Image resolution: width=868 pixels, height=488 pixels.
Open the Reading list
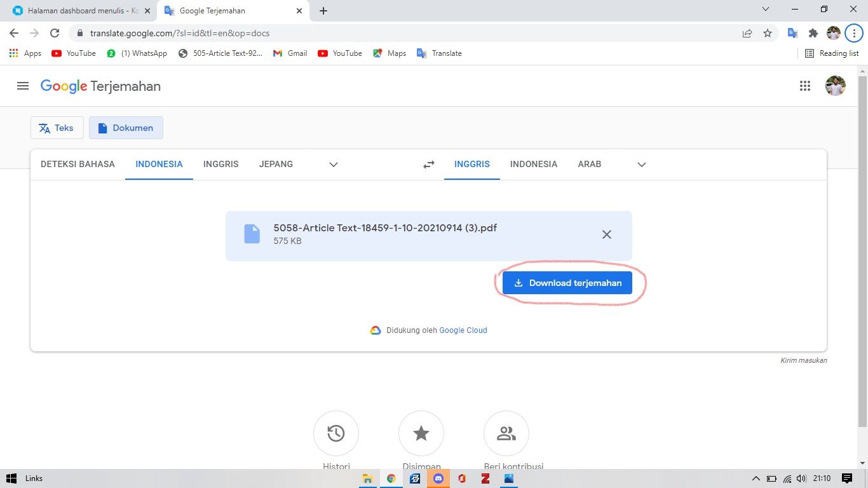[832, 53]
